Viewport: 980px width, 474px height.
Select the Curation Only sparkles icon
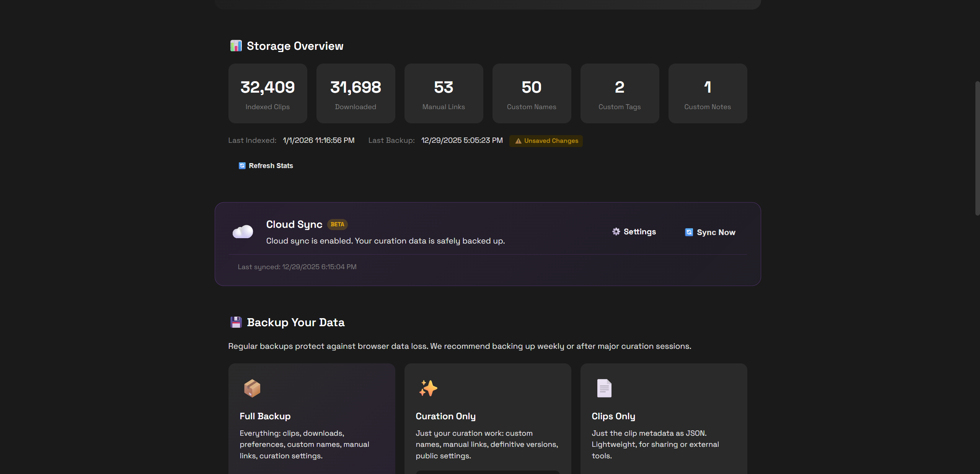pos(428,388)
